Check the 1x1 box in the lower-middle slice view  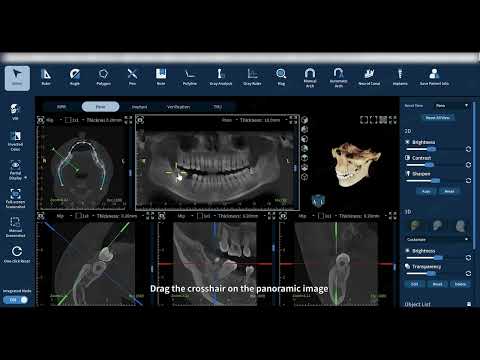(x=199, y=216)
